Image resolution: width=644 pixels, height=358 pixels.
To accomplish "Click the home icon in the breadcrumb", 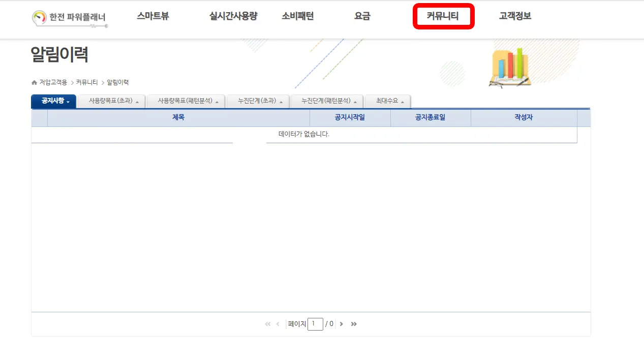I will click(x=33, y=82).
